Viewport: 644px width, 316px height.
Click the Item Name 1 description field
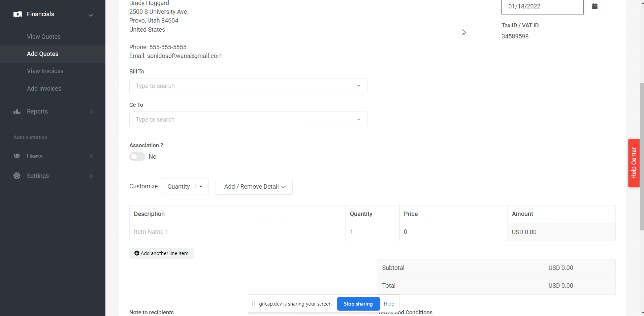click(x=237, y=232)
